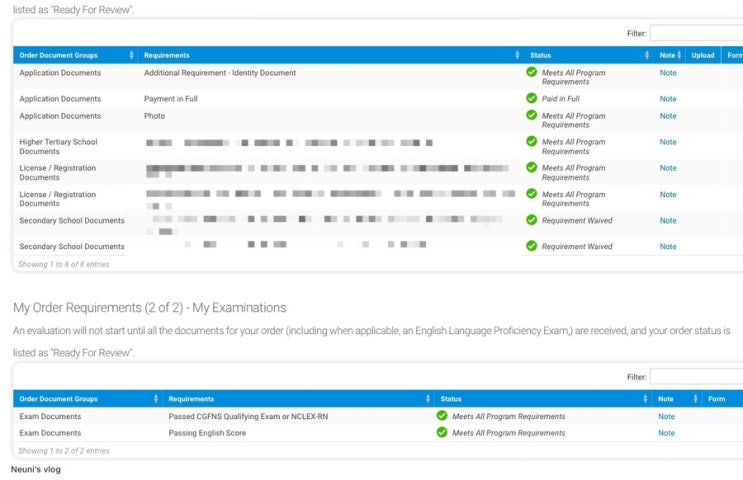743x480 pixels.
Task: Open Note link for Photo requirement
Action: [668, 116]
